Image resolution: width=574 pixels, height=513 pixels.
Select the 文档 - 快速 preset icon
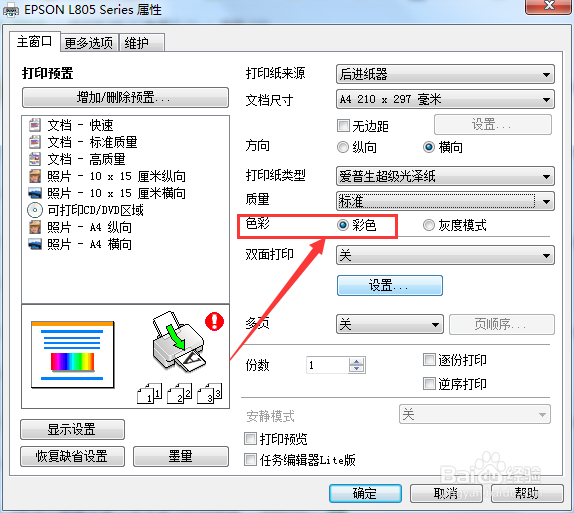coord(35,125)
